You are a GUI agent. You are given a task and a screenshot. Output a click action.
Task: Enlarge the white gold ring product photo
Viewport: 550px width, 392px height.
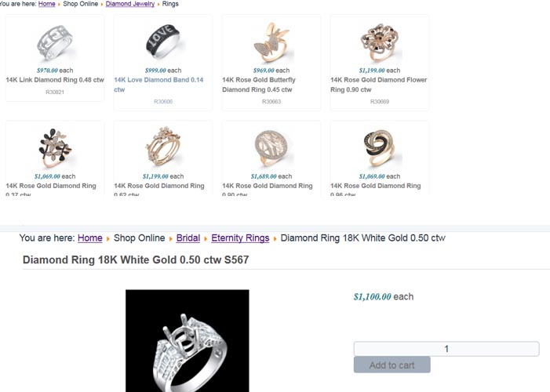[x=188, y=341]
